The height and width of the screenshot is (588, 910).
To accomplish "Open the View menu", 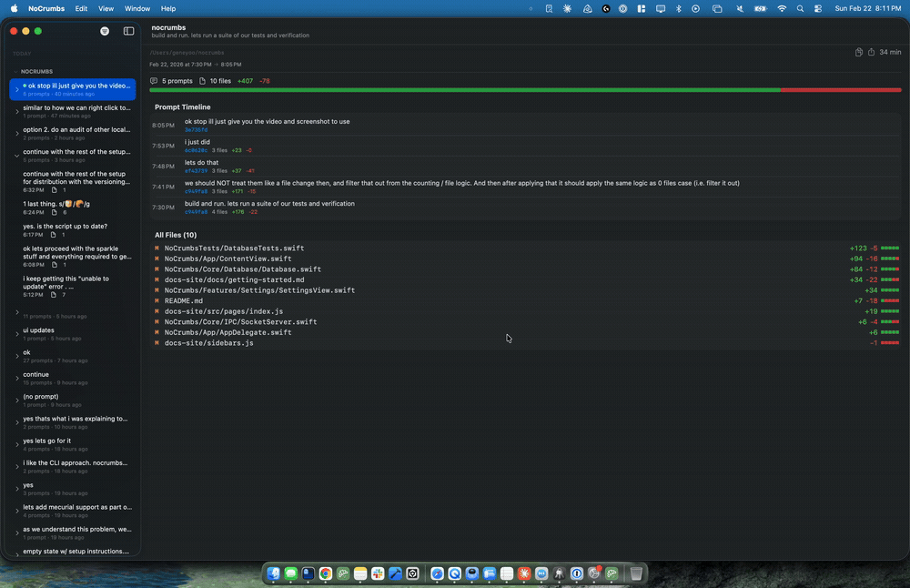I will [106, 8].
